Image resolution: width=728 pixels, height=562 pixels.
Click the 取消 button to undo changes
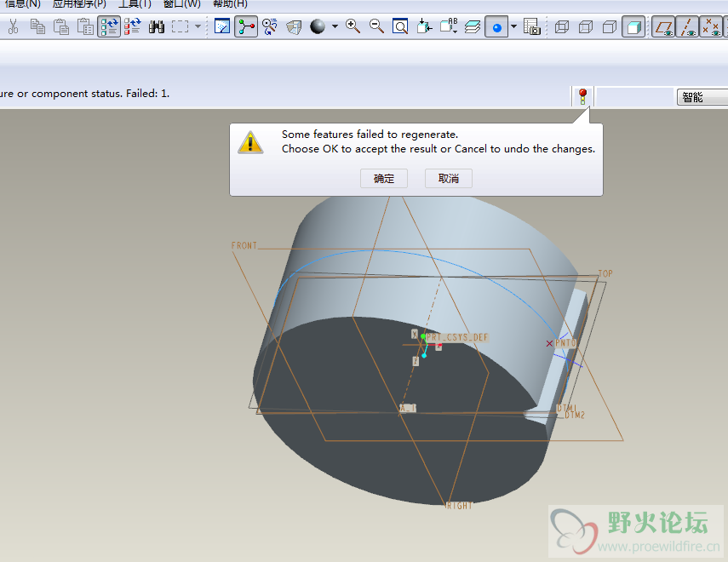(x=449, y=178)
